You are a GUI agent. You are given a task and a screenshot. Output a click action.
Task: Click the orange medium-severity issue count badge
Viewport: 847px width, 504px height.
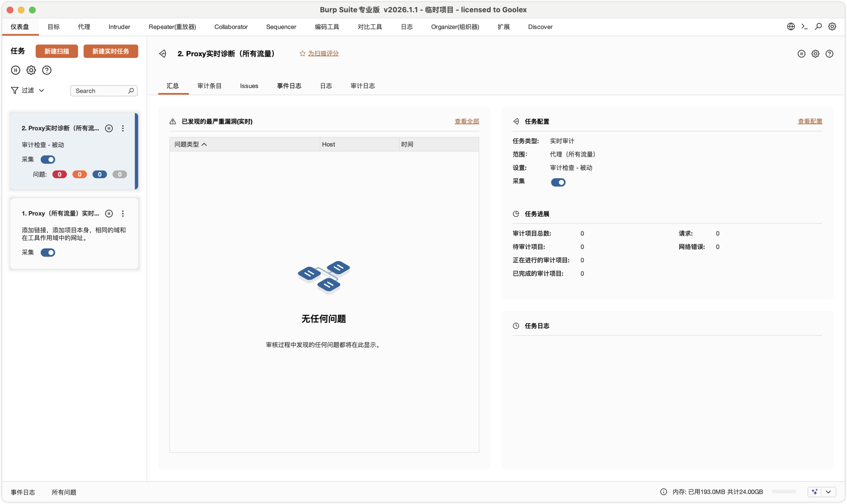click(79, 174)
